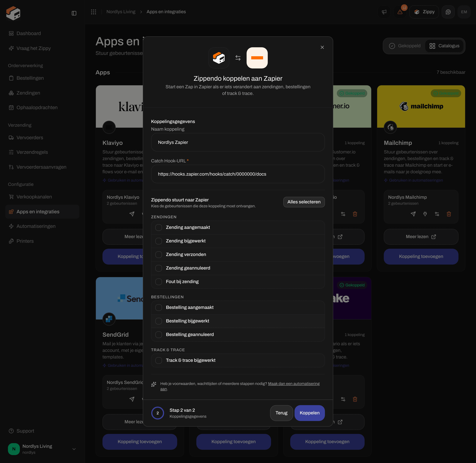Click Nordlys Living breadcrumb

[121, 12]
